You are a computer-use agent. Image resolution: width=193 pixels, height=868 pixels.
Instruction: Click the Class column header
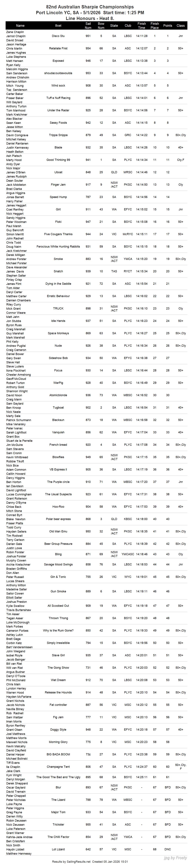(181, 26)
